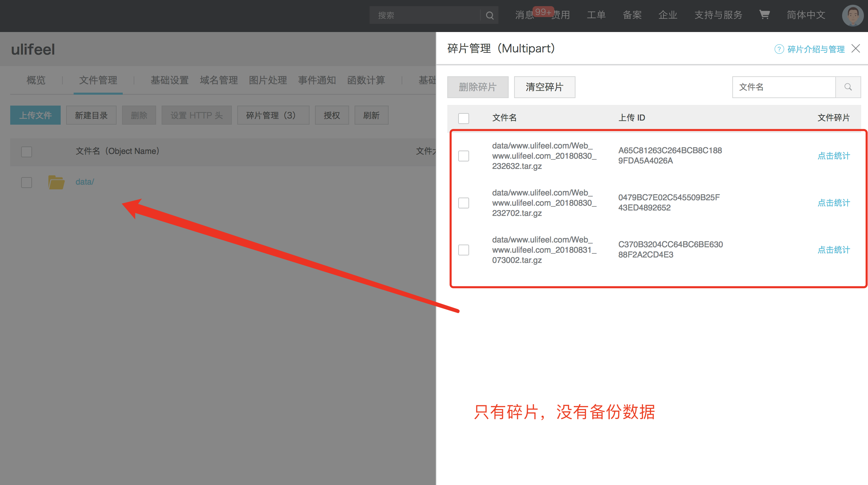Check the select-all checkbox in fragment list header

pos(463,118)
